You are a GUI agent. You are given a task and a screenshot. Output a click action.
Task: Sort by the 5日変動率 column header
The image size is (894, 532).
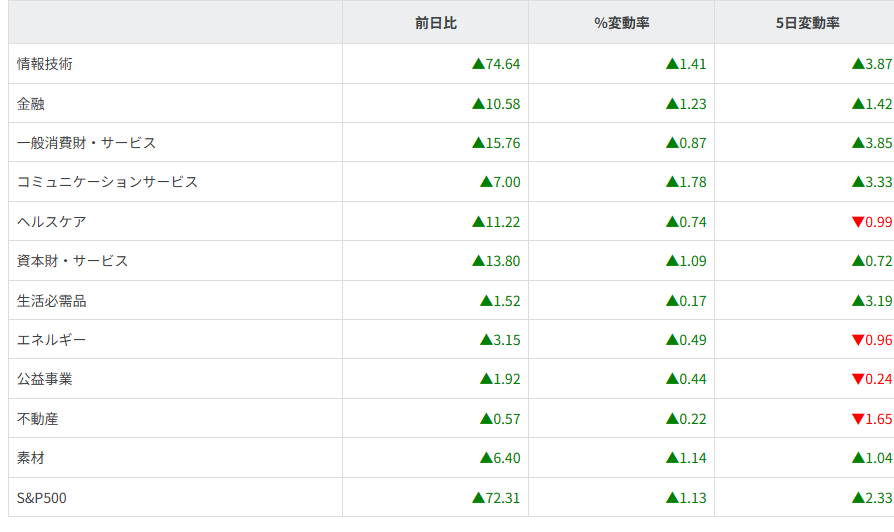[807, 22]
